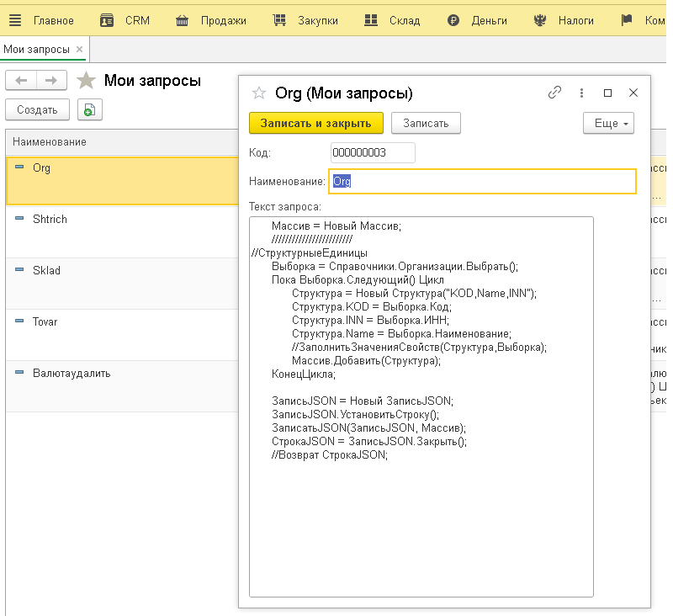673x616 pixels.
Task: Click the item marker icon beside Валютаудалить
Action: click(x=19, y=372)
